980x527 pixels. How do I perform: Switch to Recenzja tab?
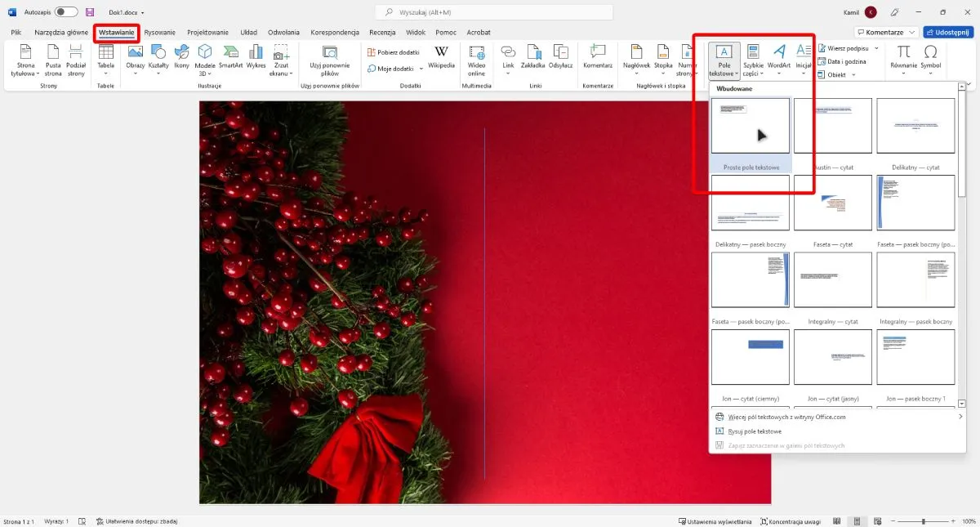coord(382,32)
